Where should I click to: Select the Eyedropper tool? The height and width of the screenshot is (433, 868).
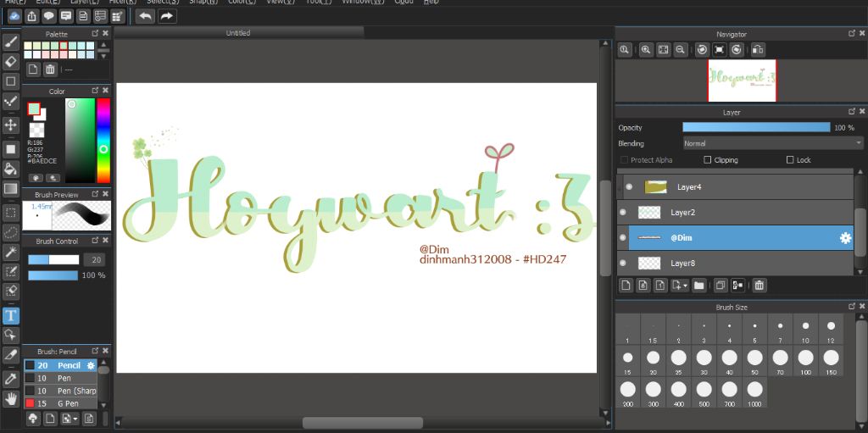coord(11,379)
